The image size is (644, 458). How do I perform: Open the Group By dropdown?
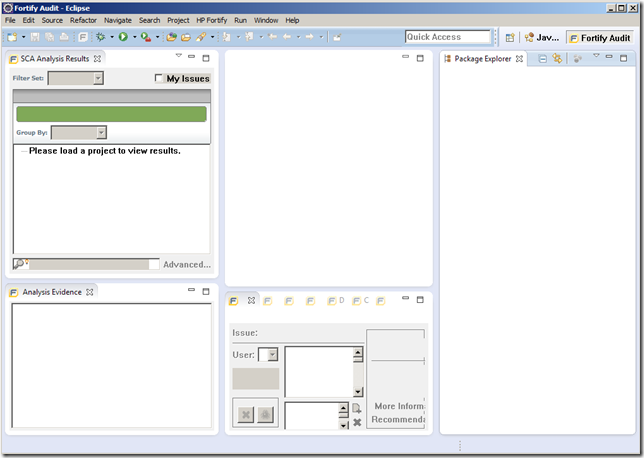(101, 132)
